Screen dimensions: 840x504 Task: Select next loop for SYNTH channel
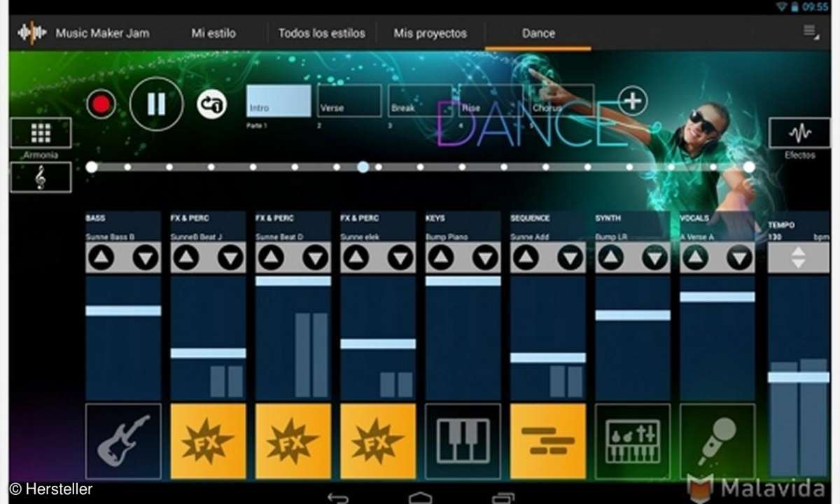(655, 258)
